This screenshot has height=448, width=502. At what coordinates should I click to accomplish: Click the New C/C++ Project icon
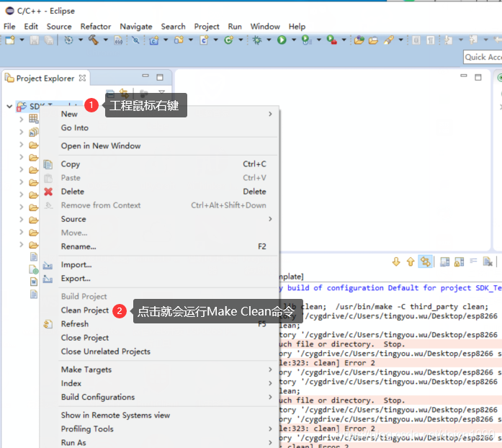click(154, 40)
